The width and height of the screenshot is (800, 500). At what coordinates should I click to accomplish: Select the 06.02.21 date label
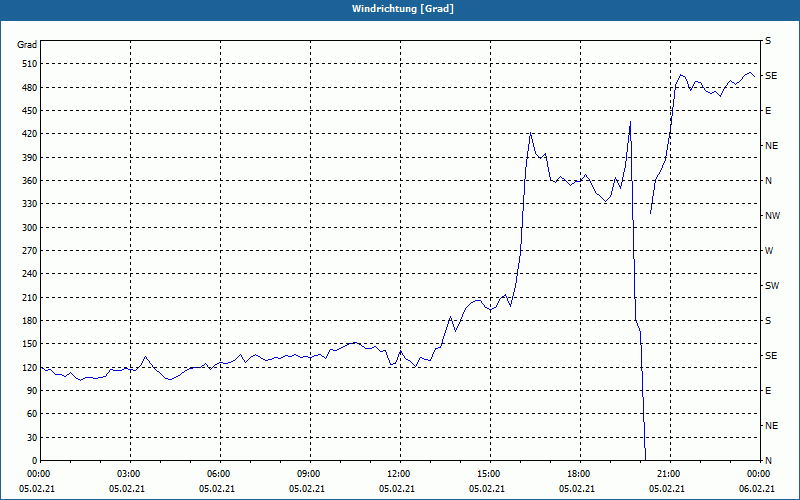click(x=757, y=489)
